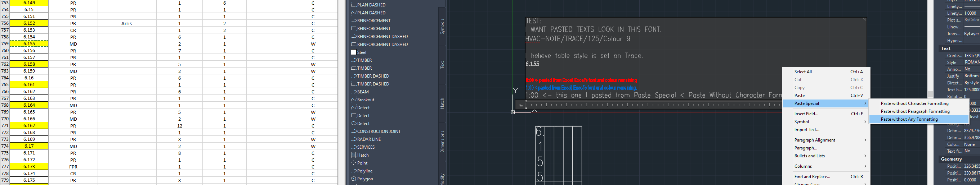Activate the Hatch tool in palette list
This screenshot has height=185, width=980.
(359, 155)
